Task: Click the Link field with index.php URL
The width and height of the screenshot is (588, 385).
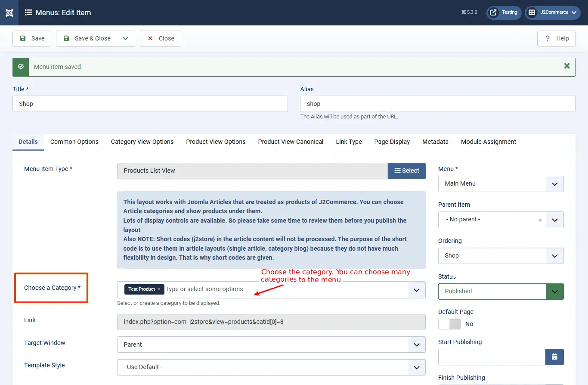Action: pyautogui.click(x=271, y=322)
